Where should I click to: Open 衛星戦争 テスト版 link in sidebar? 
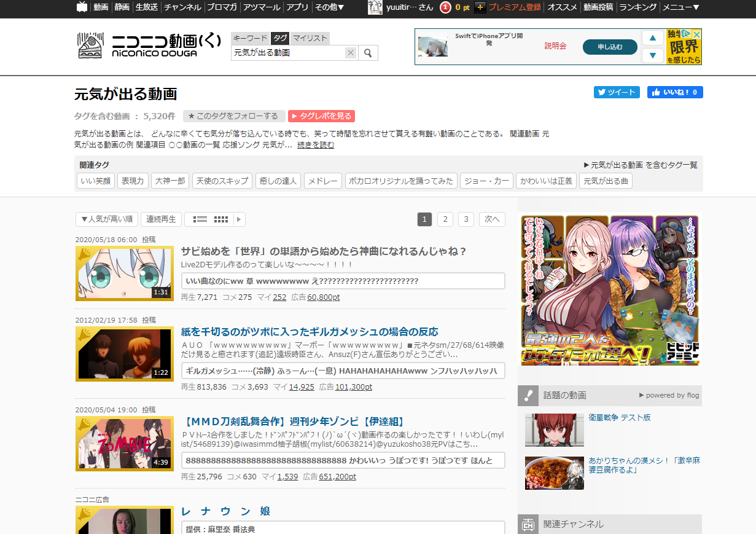(x=620, y=418)
